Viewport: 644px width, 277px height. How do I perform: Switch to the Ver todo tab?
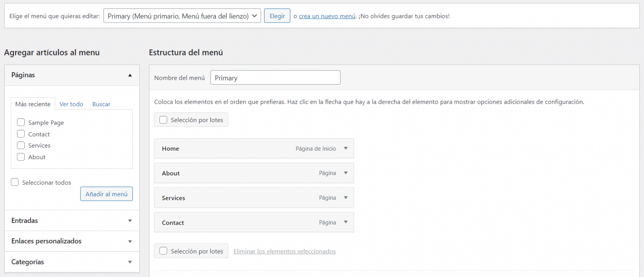(x=71, y=104)
